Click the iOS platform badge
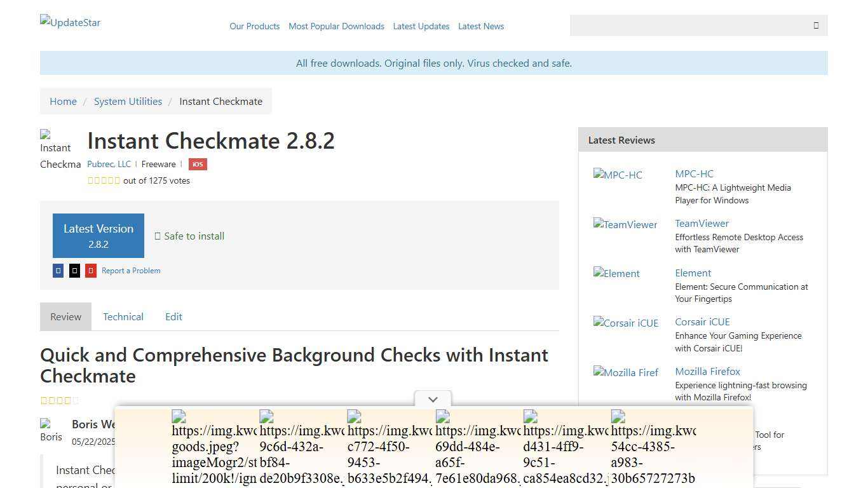The height and width of the screenshot is (488, 868). pos(198,164)
